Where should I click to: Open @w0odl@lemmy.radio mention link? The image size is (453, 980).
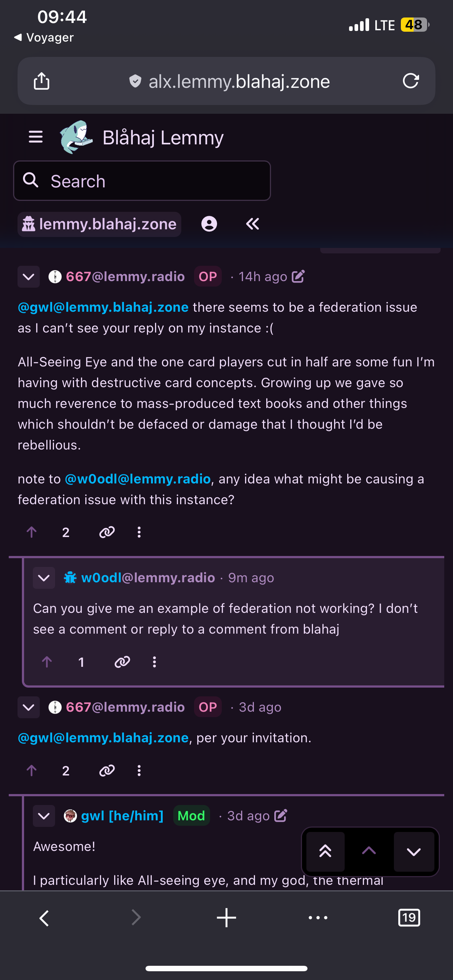pyautogui.click(x=138, y=479)
